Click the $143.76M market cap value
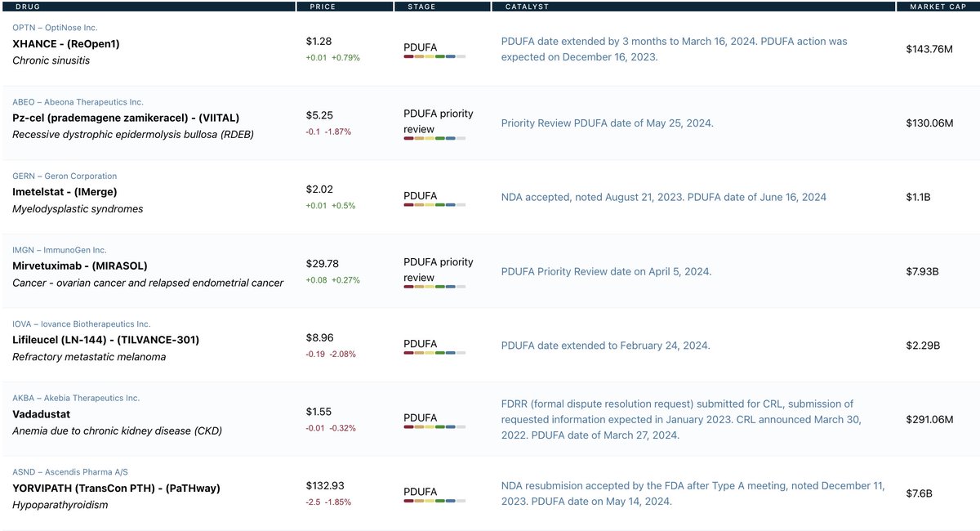This screenshot has width=980, height=531. point(929,49)
